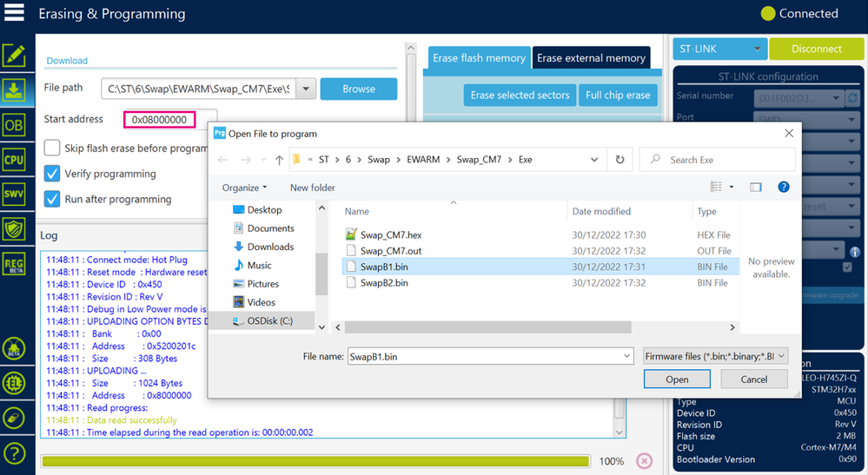The image size is (868, 475).
Task: Enable Skip flash erase before programming
Action: coord(52,148)
